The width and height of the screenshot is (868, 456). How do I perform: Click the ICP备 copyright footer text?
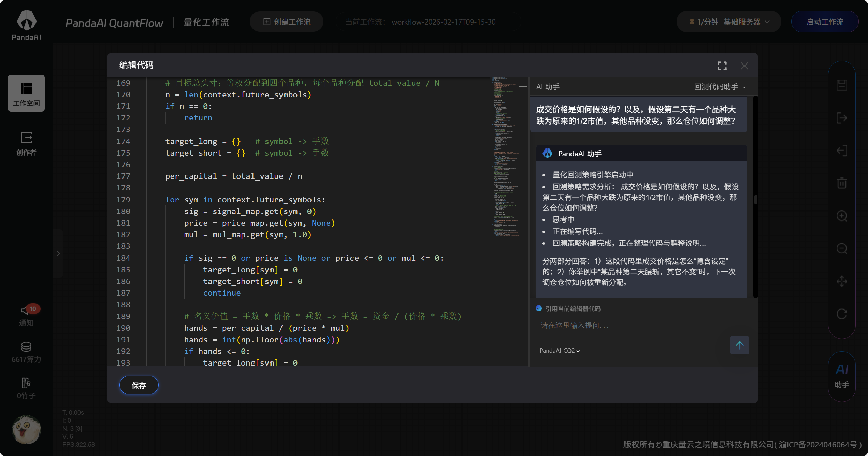742,444
